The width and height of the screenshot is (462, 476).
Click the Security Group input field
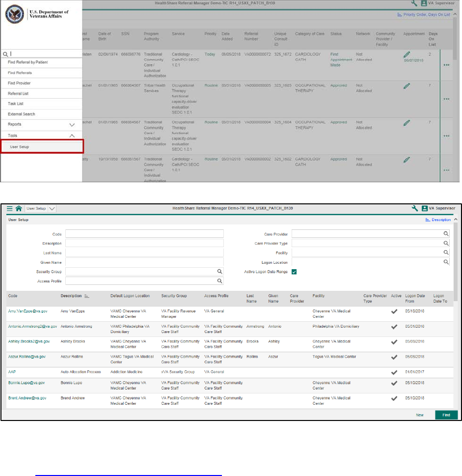(x=141, y=271)
